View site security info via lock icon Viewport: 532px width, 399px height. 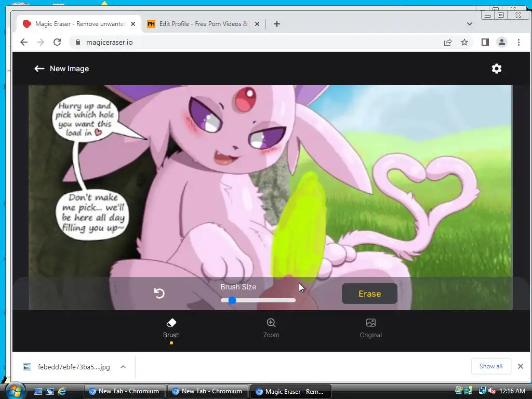point(78,42)
